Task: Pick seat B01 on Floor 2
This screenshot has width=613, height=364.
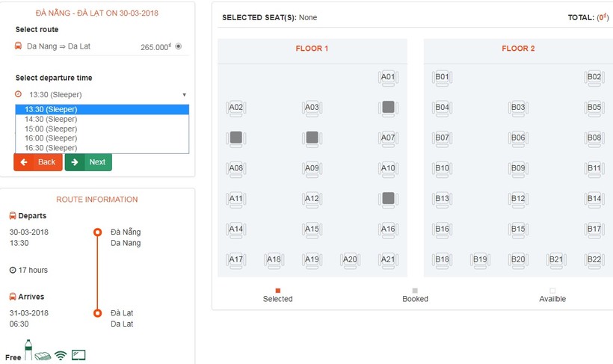Action: click(442, 77)
